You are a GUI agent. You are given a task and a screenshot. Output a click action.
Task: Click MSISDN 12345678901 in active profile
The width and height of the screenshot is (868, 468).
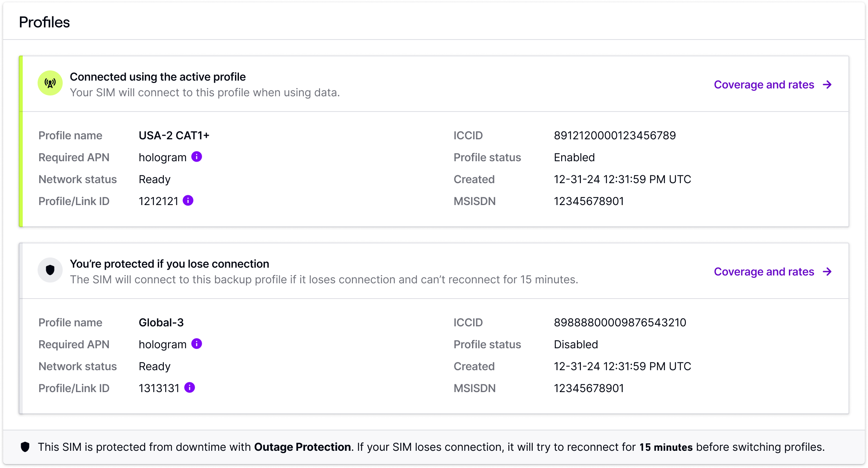[589, 201]
